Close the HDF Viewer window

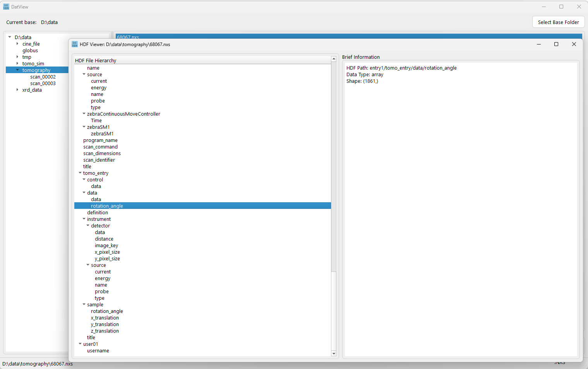(574, 44)
